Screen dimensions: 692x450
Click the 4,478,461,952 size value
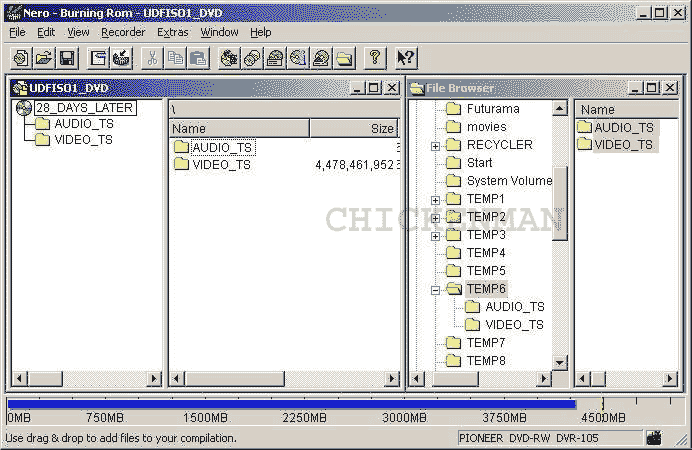tap(354, 165)
